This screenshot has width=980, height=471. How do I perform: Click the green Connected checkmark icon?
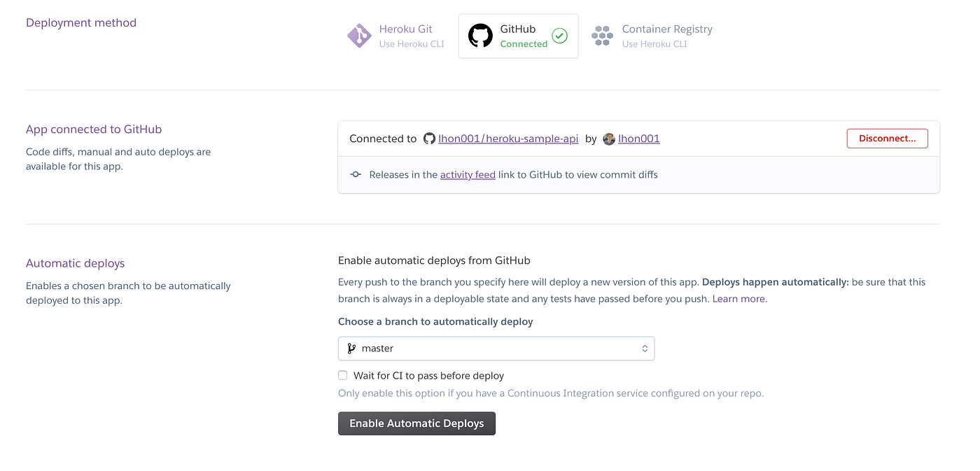pyautogui.click(x=559, y=36)
